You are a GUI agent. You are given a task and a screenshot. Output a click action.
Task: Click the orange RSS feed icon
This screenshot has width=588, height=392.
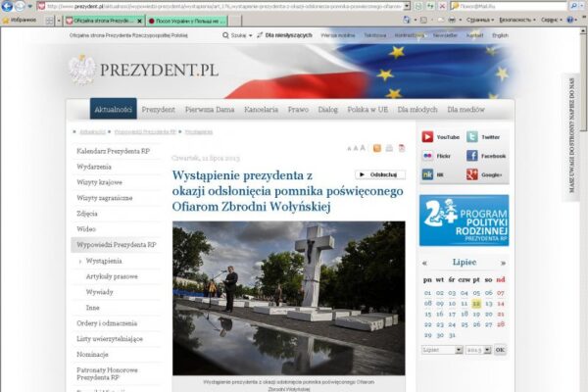coord(377,148)
